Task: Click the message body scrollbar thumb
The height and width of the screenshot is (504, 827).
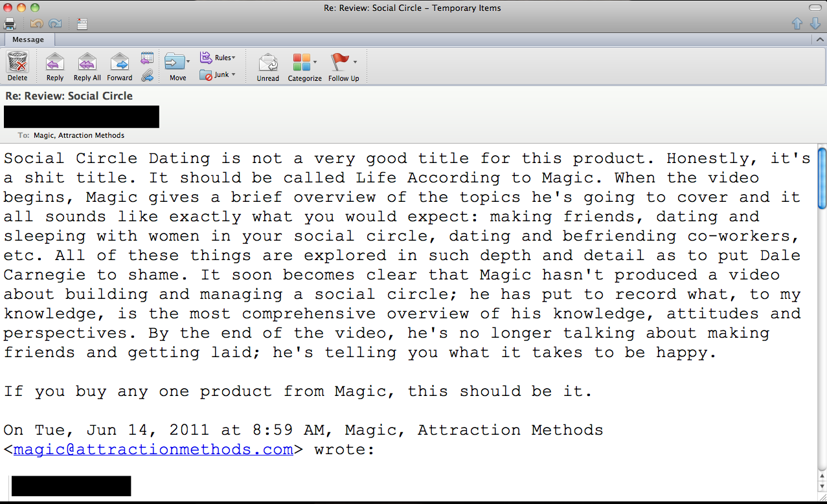Action: coord(822,179)
